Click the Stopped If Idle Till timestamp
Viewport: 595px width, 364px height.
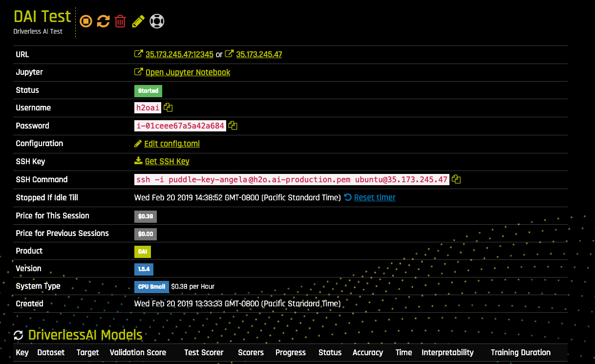click(x=237, y=197)
